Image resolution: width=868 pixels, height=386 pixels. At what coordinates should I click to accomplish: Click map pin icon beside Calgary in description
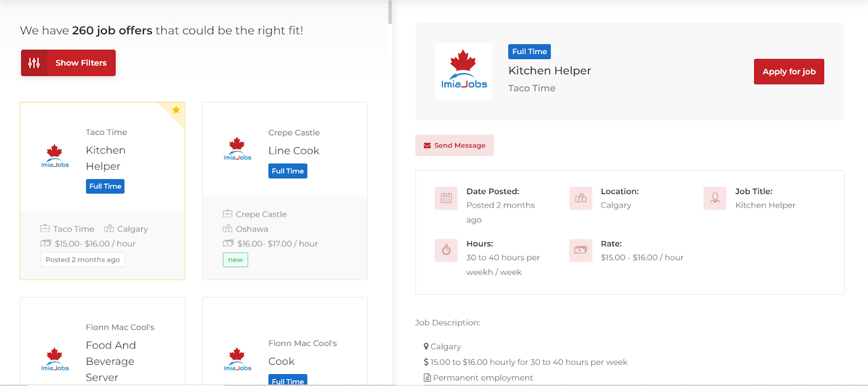point(426,346)
